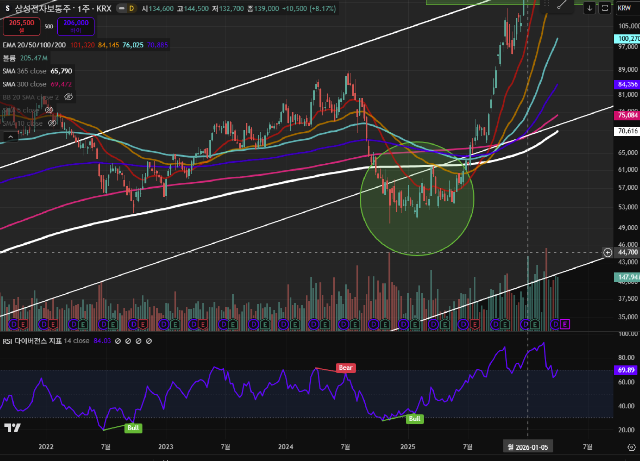
Task: Click the last of four ⊘ RSI icons
Action: click(149, 341)
